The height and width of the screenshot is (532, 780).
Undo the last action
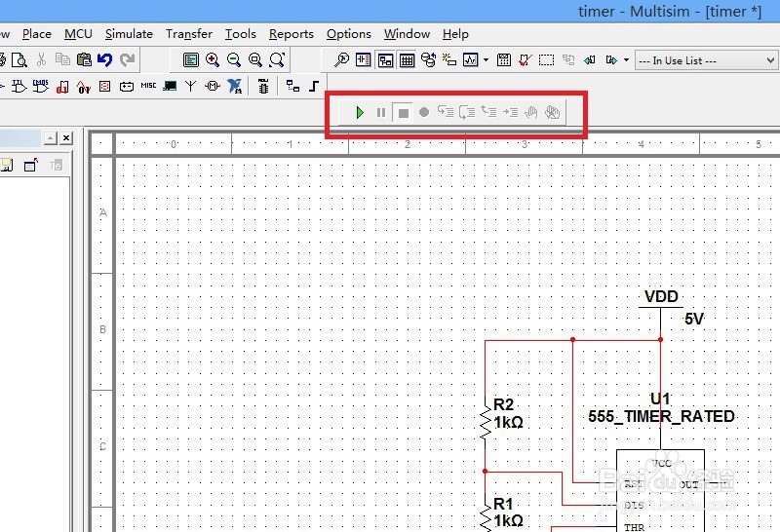point(105,59)
